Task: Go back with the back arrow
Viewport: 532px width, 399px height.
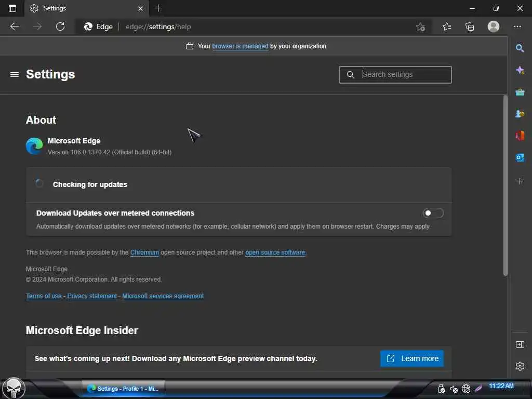Action: click(x=14, y=26)
